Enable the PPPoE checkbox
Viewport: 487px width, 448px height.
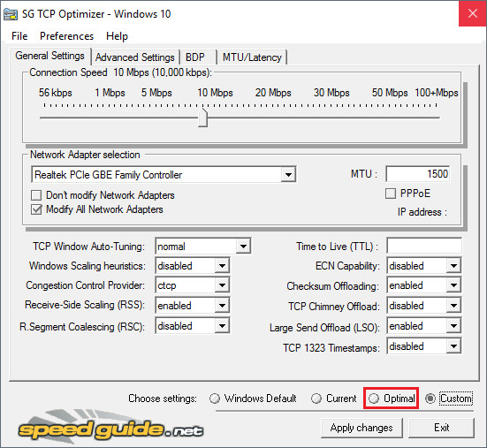391,194
